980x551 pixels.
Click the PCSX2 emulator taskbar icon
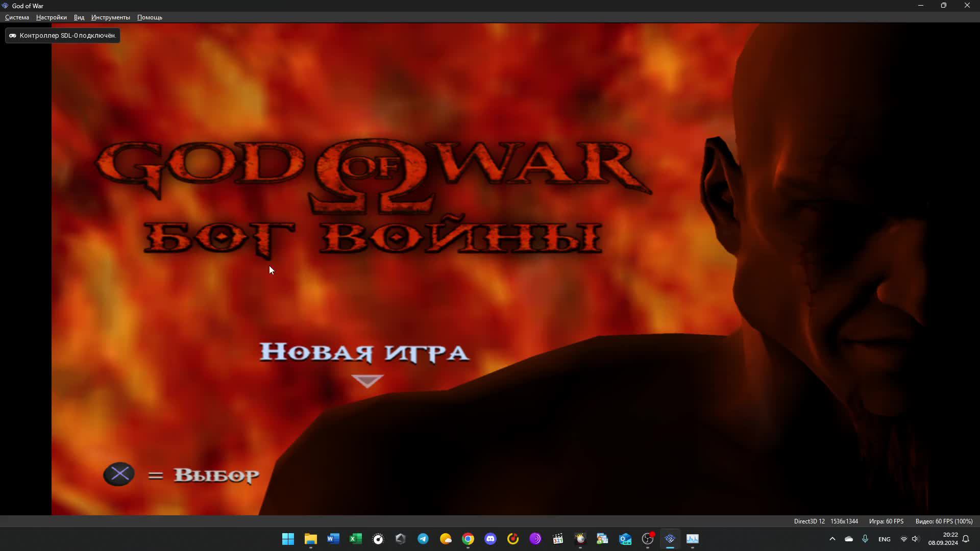pos(670,539)
